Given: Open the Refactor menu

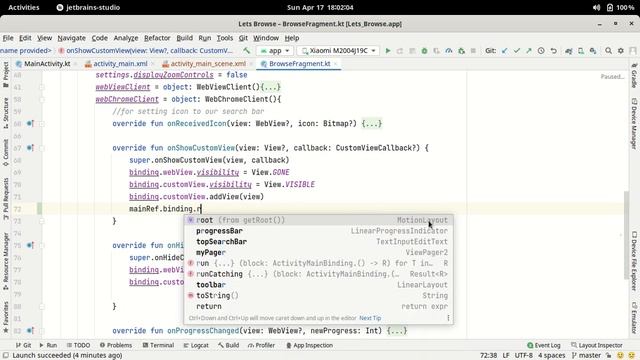Looking at the screenshot, I should click(x=157, y=38).
